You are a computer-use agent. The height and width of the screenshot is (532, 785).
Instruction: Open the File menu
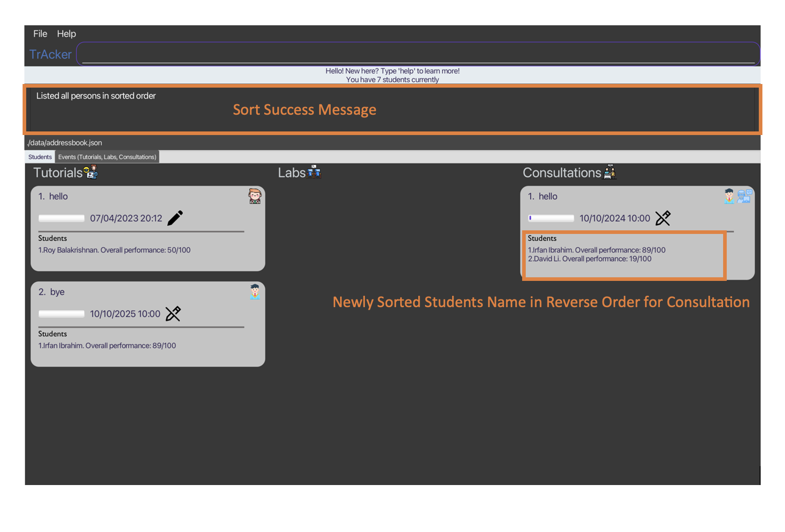click(x=40, y=34)
